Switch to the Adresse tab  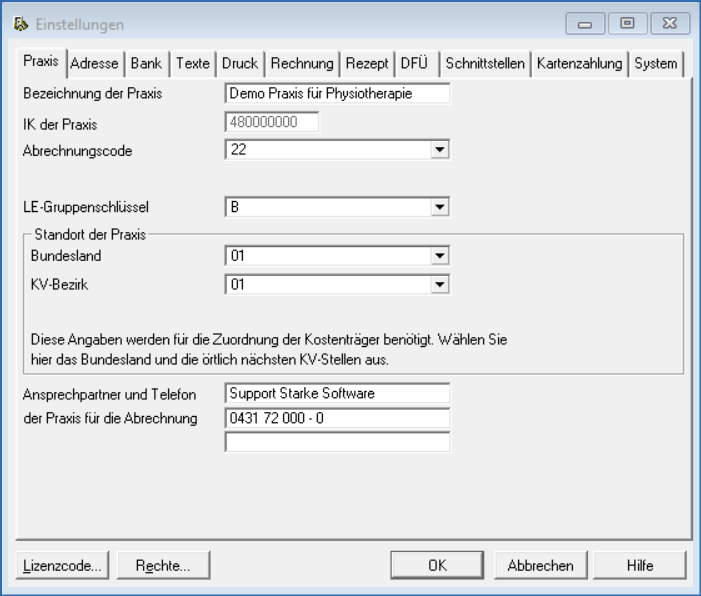click(94, 63)
